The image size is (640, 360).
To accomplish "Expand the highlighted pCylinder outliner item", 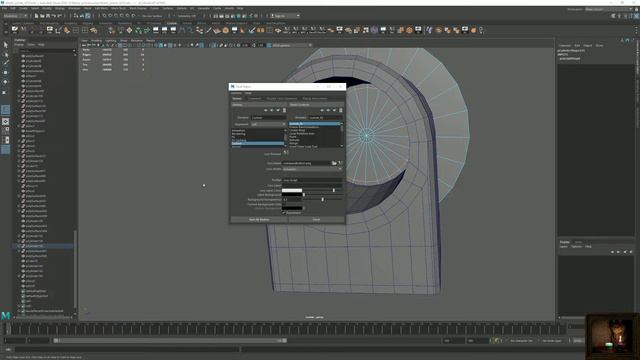I will tap(19, 246).
